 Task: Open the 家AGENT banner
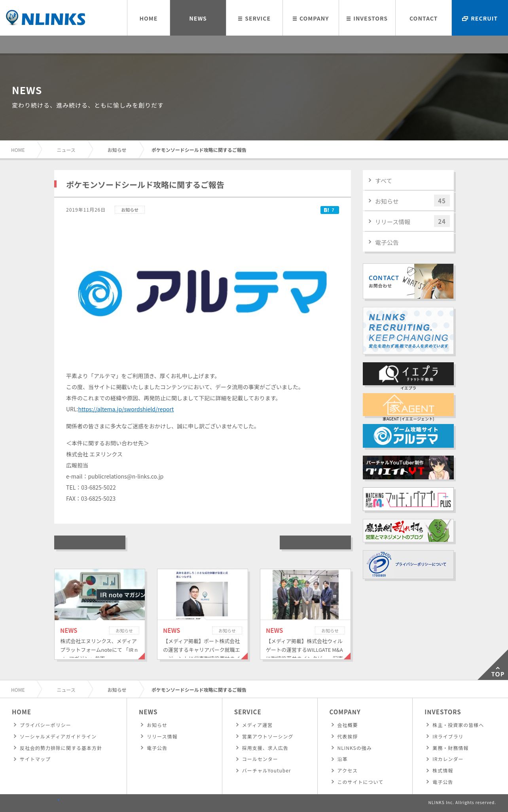408,405
